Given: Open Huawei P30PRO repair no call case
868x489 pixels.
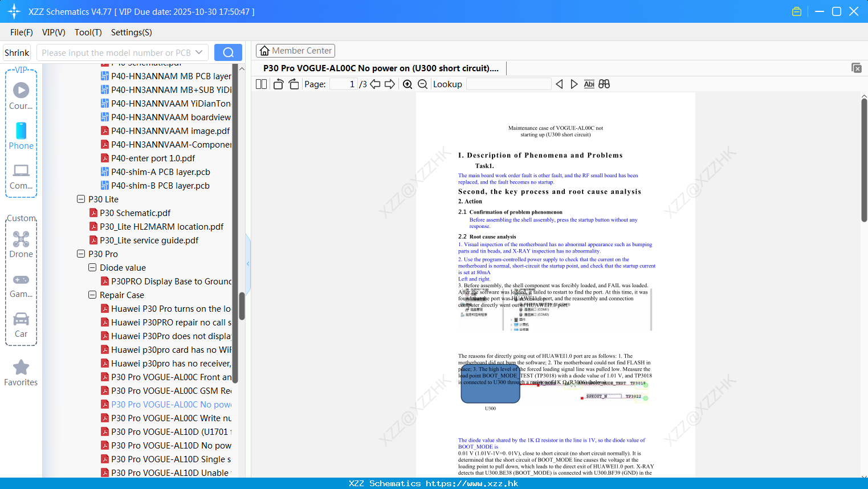Looking at the screenshot, I should click(166, 322).
